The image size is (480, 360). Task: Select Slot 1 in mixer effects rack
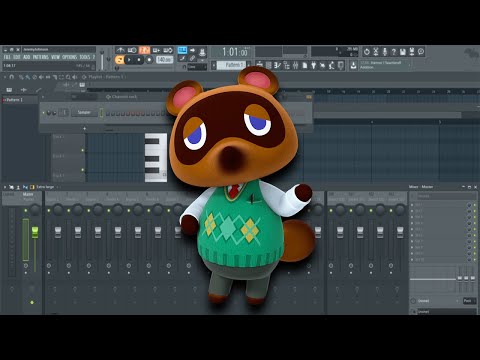439,205
